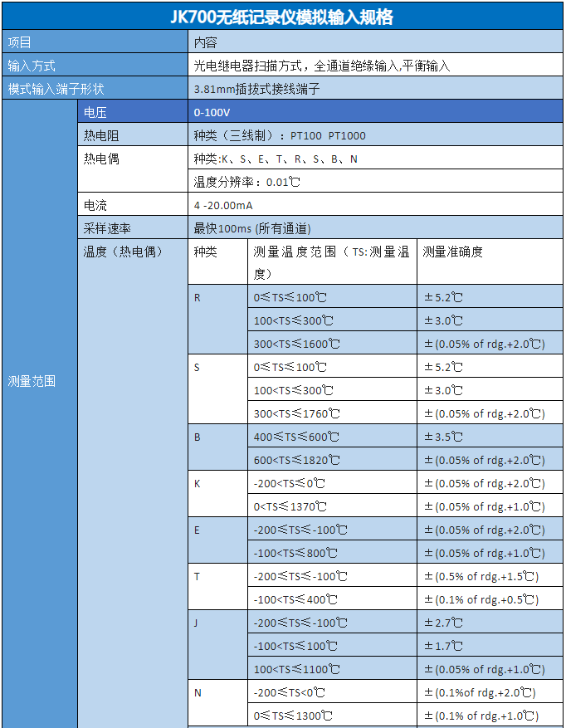Click the 0≤TS≤1300℃ range cell
Image resolution: width=566 pixels, height=728 pixels.
tap(333, 716)
